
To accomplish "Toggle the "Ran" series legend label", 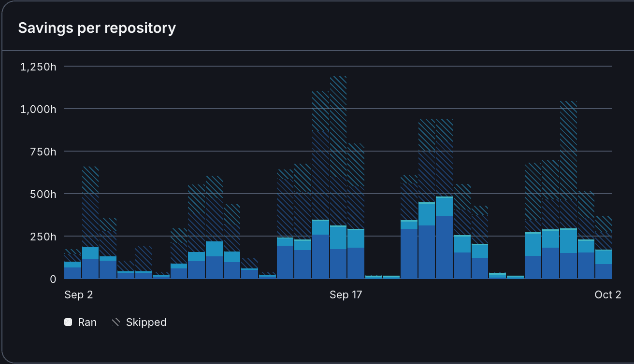I will [x=87, y=322].
